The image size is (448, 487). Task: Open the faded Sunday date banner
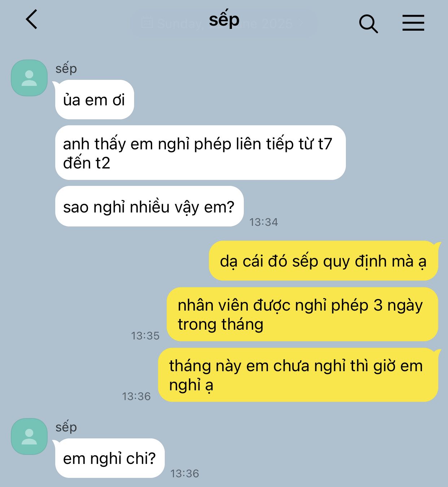pyautogui.click(x=224, y=23)
